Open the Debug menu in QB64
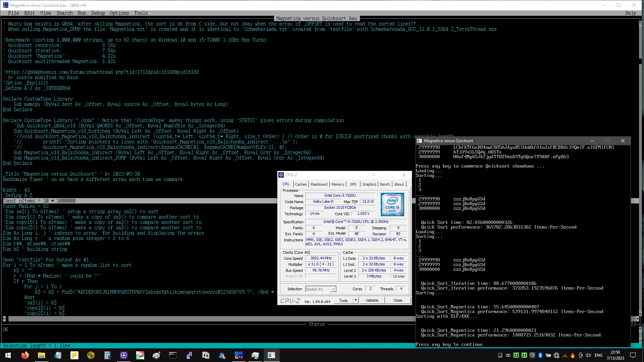 pos(98,13)
